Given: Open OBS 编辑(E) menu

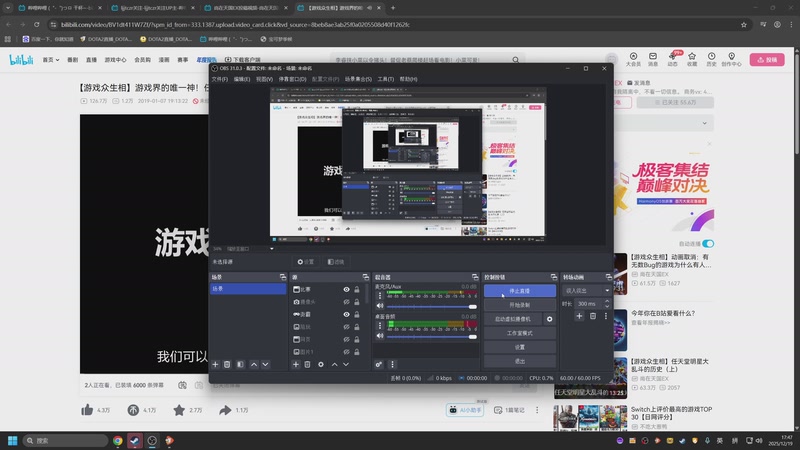Looking at the screenshot, I should point(242,79).
